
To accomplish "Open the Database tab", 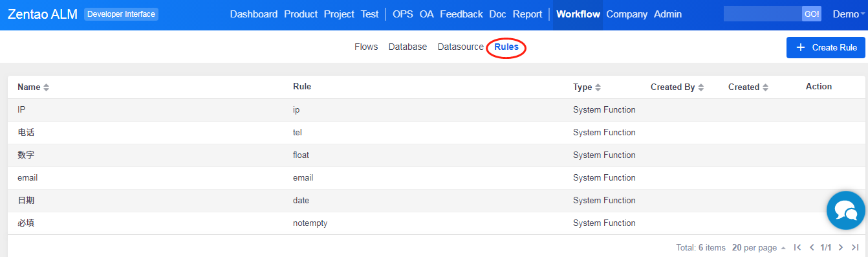I will coord(407,47).
